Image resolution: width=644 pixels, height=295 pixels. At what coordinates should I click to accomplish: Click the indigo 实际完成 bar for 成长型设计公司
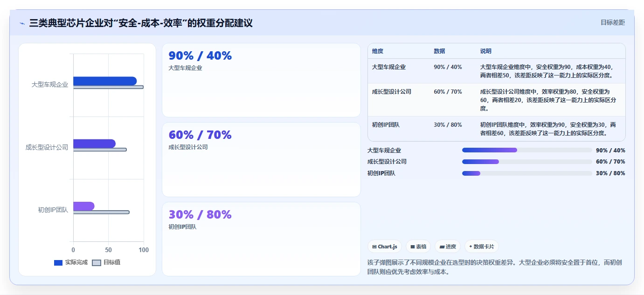pyautogui.click(x=94, y=144)
